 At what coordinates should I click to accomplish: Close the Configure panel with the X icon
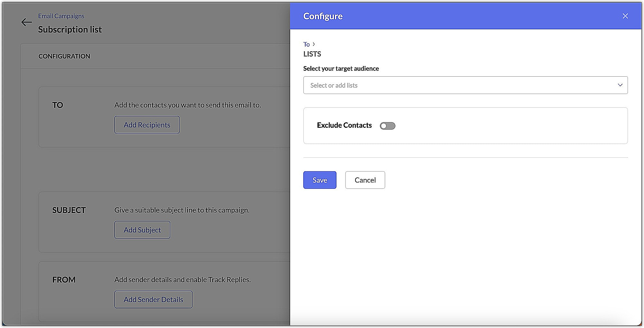625,16
